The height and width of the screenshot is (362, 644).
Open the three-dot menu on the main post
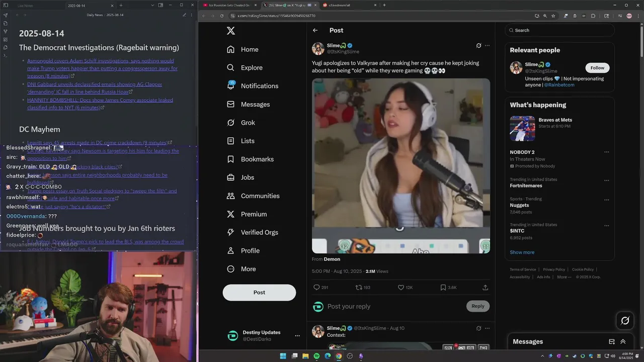[487, 45]
